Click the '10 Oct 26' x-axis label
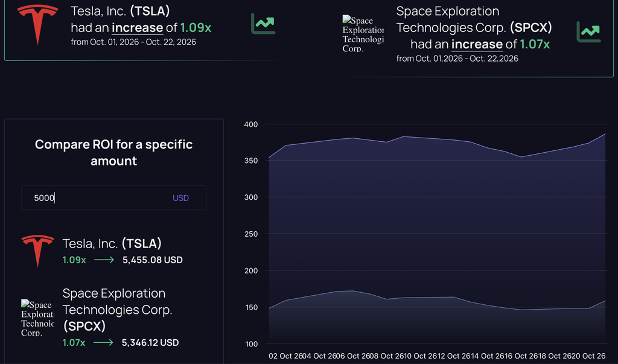This screenshot has width=618, height=364. pos(420,356)
